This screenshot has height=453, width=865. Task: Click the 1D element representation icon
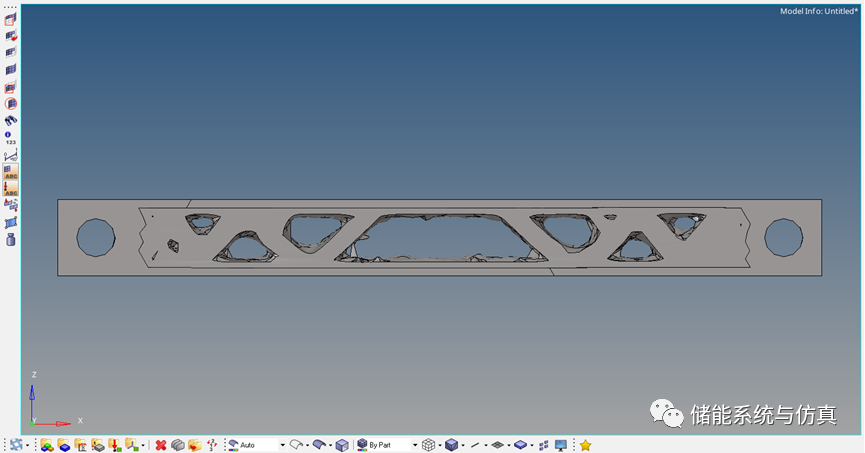coord(475,445)
